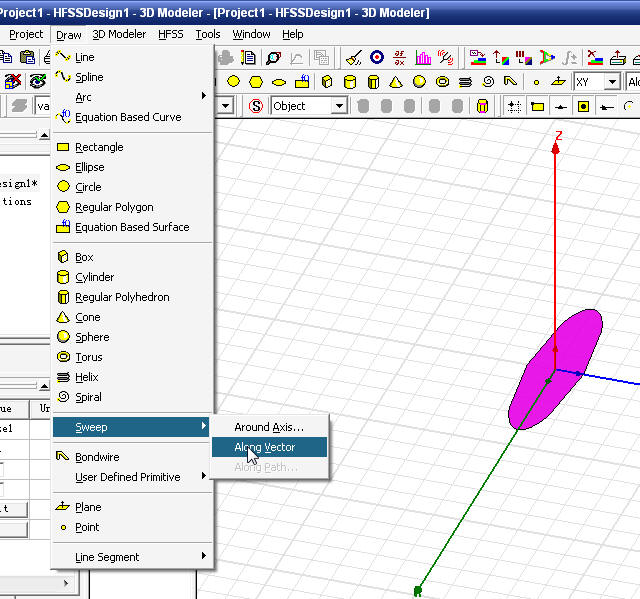Click the tuning fork toolbar icon
Viewport: 640px width, 599px height.
[445, 58]
